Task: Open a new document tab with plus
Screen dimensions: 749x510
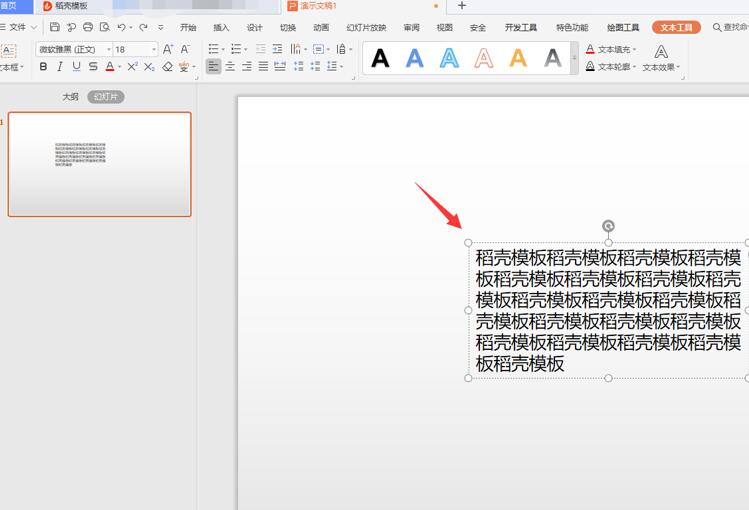Action: tap(461, 6)
